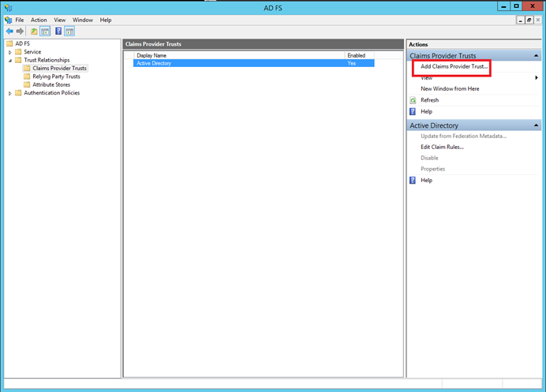This screenshot has height=392, width=546.
Task: Toggle Show/Hide Action Pane toolbar icon
Action: [69, 32]
